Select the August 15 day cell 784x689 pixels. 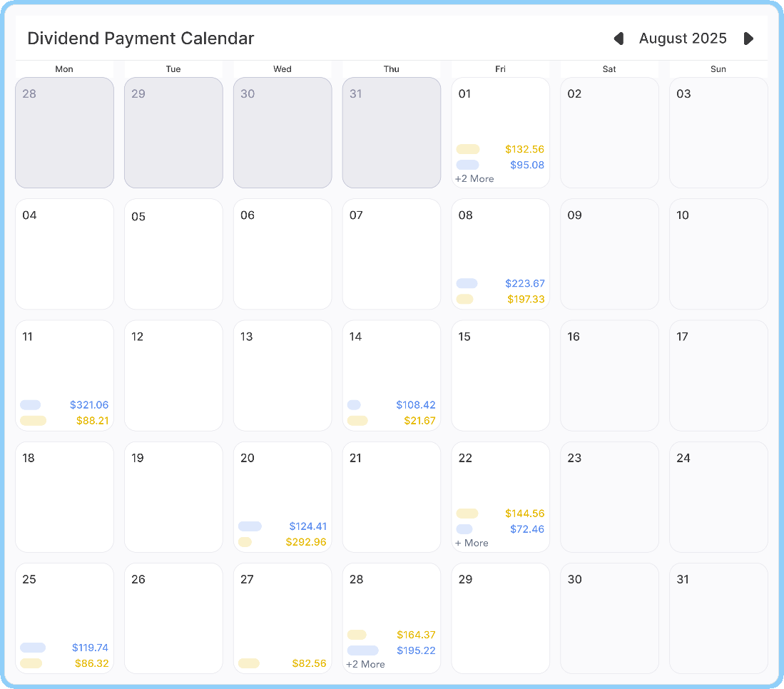(501, 375)
